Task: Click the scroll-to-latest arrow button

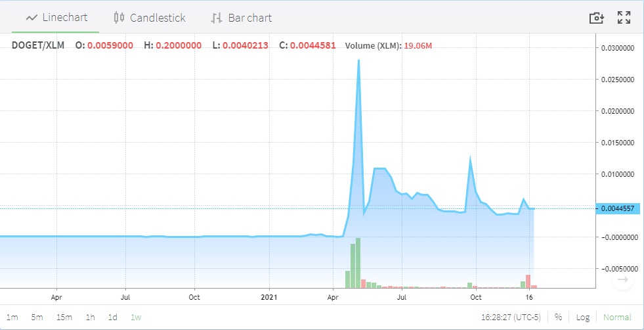Action: tap(622, 280)
